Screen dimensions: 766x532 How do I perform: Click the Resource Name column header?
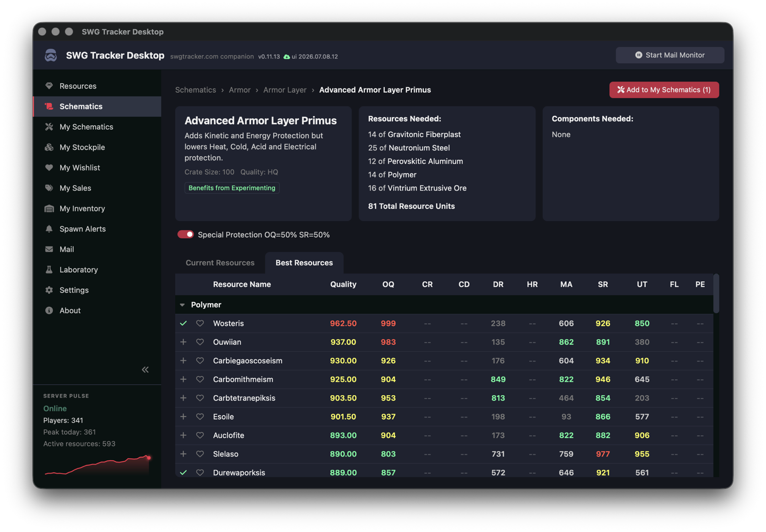point(242,284)
